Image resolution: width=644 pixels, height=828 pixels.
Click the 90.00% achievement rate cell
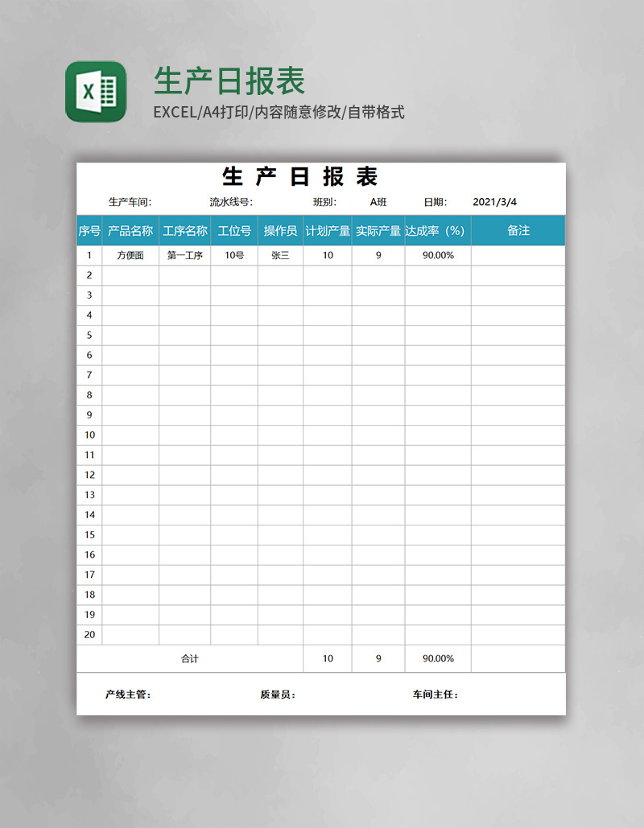pyautogui.click(x=436, y=254)
